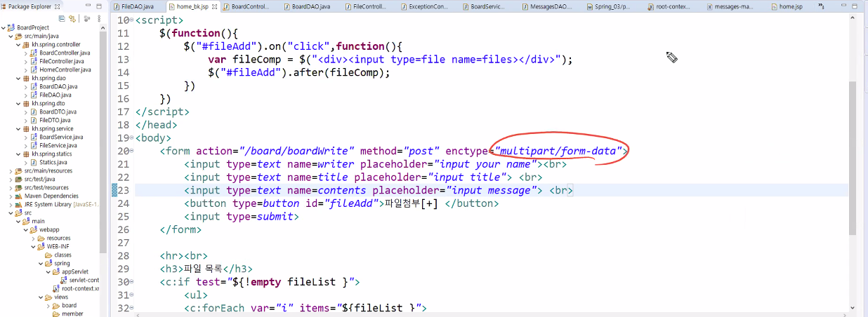Image resolution: width=868 pixels, height=317 pixels.
Task: Select the servlet-context XML file icon
Action: tap(64, 280)
